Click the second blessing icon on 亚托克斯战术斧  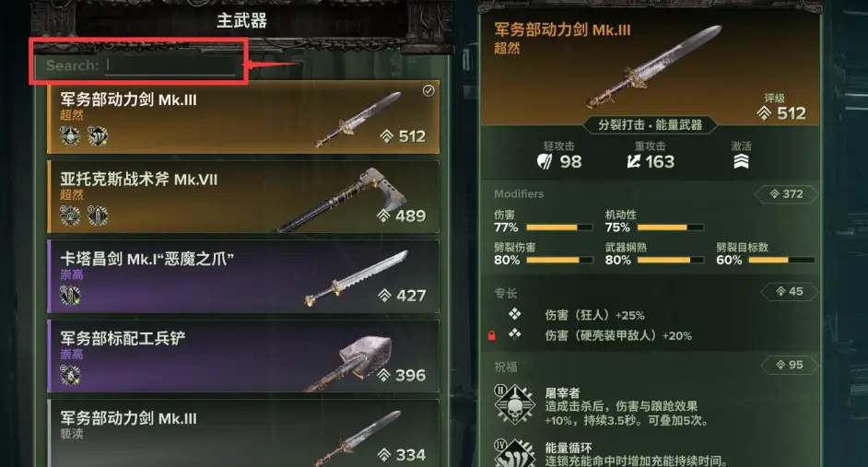click(98, 216)
